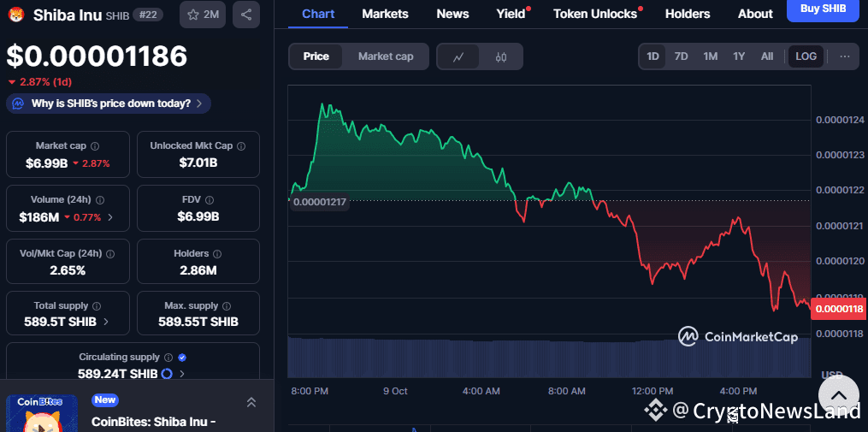The height and width of the screenshot is (432, 868).
Task: Switch to line chart icon
Action: (458, 56)
